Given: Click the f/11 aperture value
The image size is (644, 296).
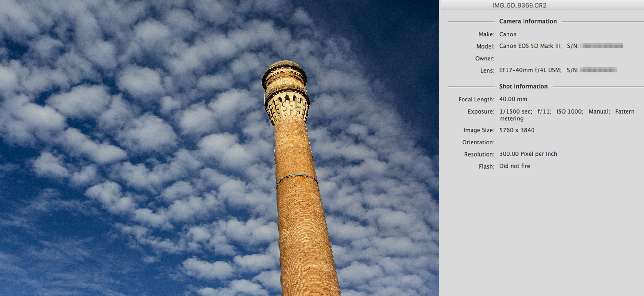Looking at the screenshot, I should (544, 111).
